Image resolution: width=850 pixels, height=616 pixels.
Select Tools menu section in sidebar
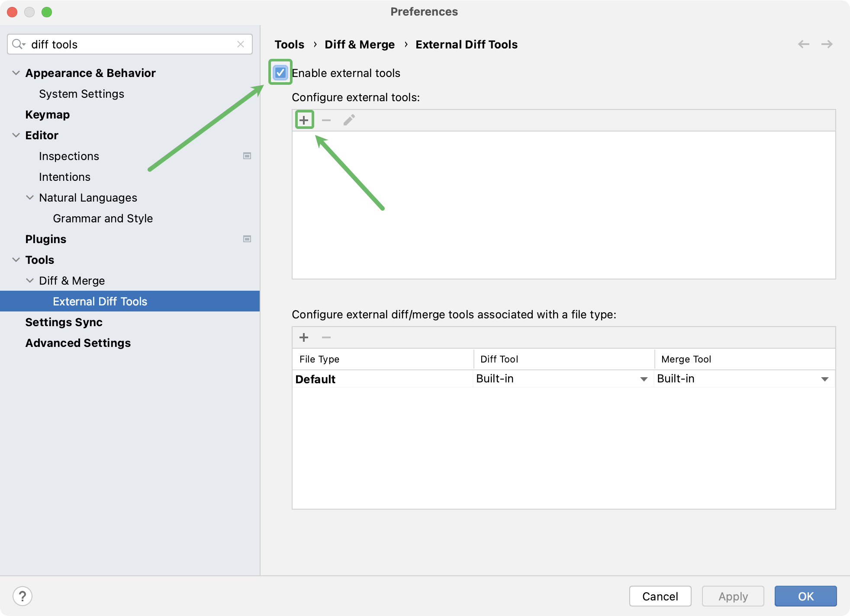(39, 259)
